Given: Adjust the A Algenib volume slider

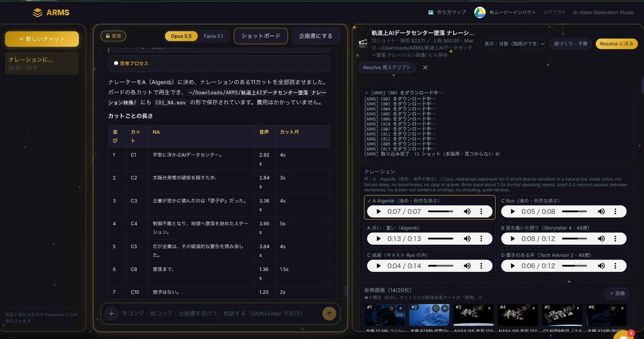Looking at the screenshot, I should pyautogui.click(x=440, y=211).
